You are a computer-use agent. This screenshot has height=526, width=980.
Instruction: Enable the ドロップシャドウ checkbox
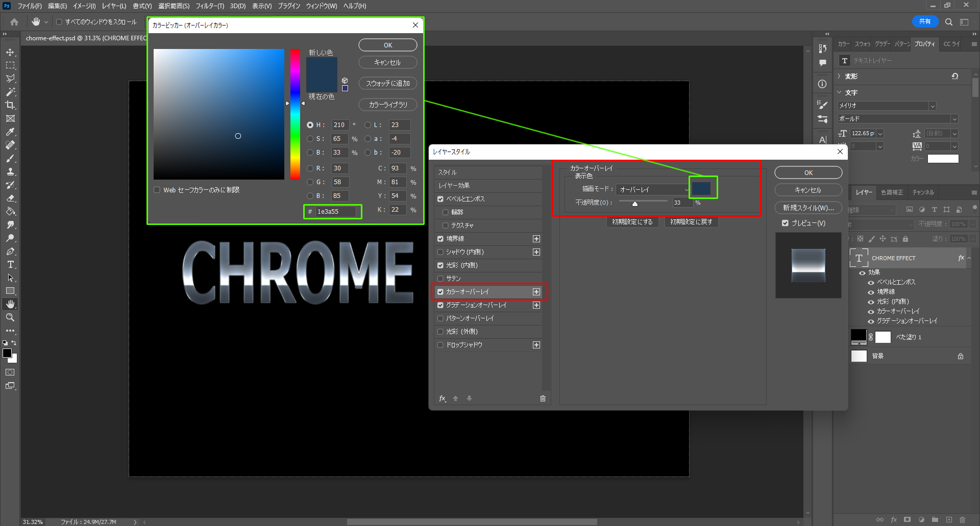click(440, 345)
